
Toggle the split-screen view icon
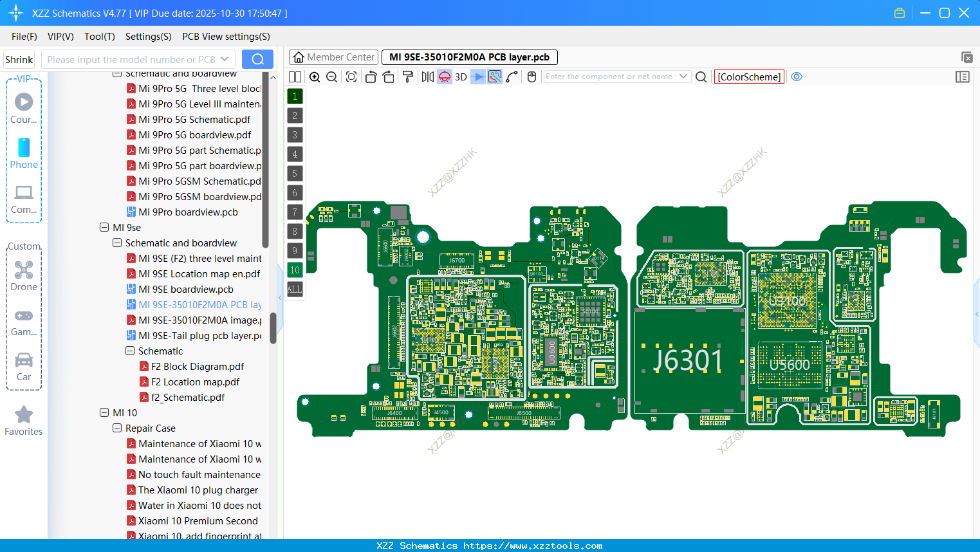coord(294,77)
